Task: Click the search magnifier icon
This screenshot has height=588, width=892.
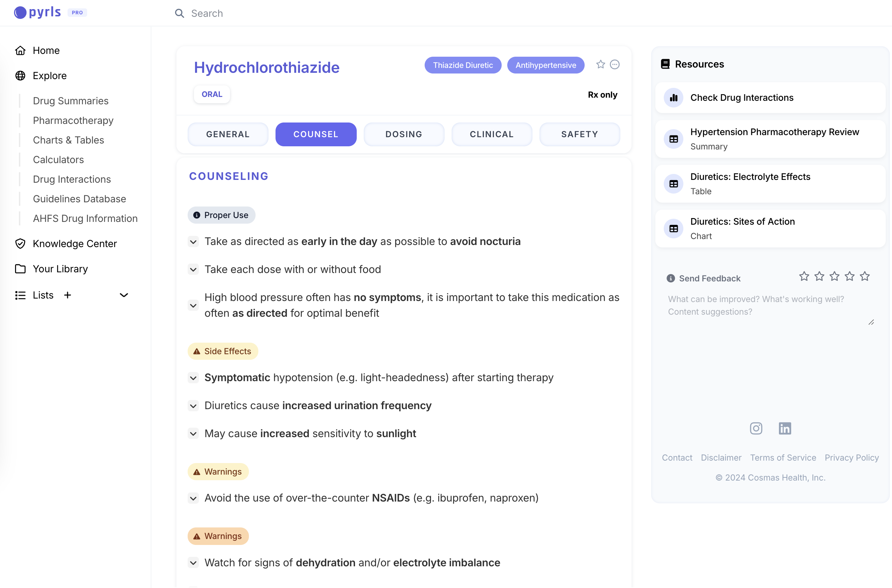Action: [180, 14]
